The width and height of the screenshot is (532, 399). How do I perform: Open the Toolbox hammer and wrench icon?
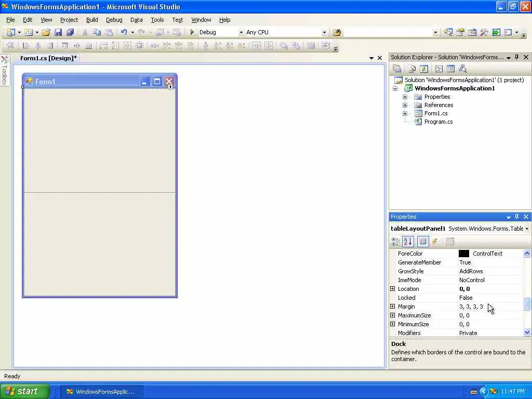coord(484,32)
